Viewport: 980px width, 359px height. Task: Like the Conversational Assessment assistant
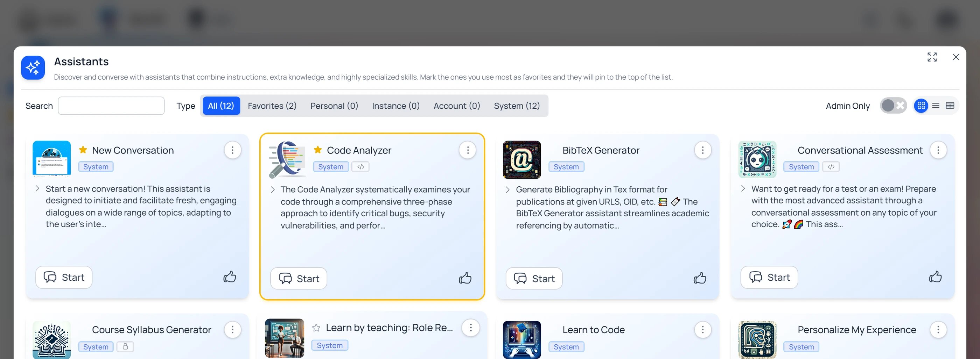(935, 277)
